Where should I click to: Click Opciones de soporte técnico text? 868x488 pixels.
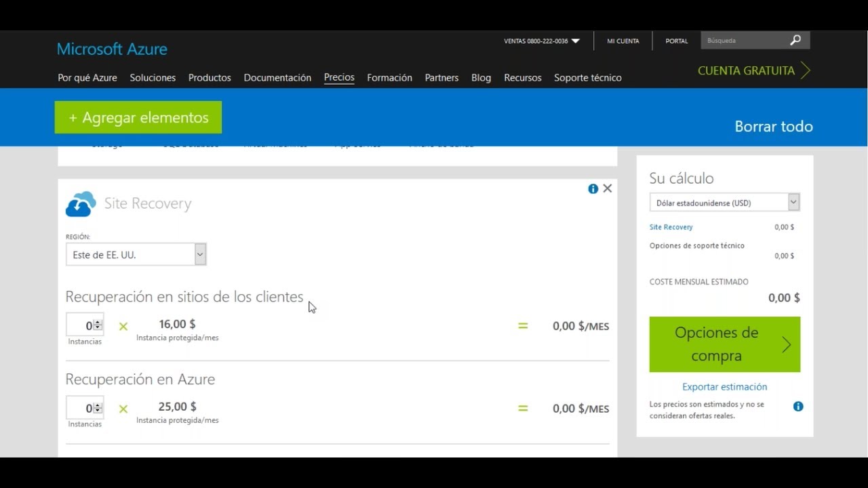pos(697,245)
